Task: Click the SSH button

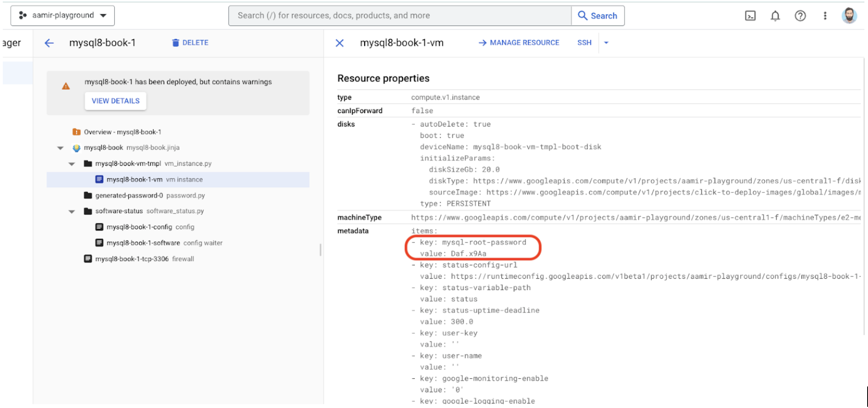Action: click(x=584, y=43)
